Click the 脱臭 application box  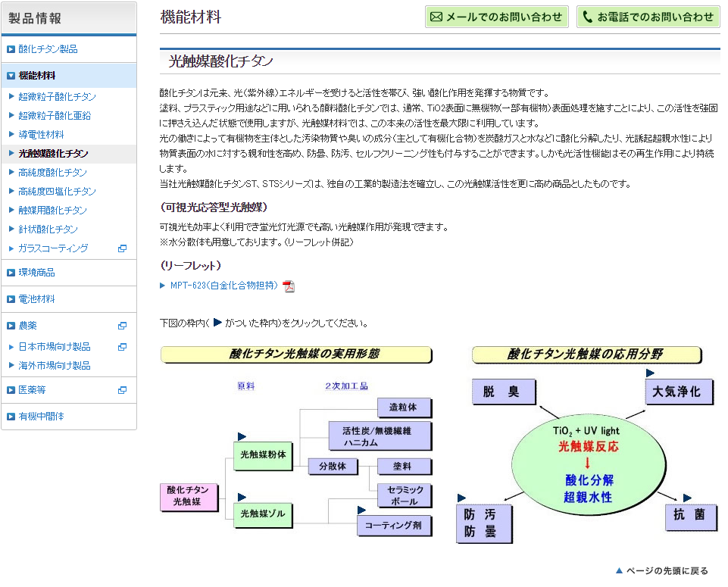[x=504, y=392]
